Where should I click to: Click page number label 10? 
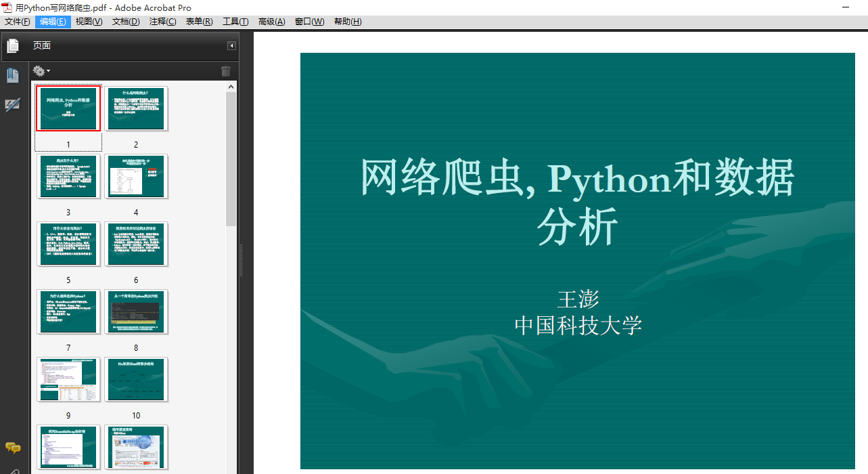click(x=136, y=416)
